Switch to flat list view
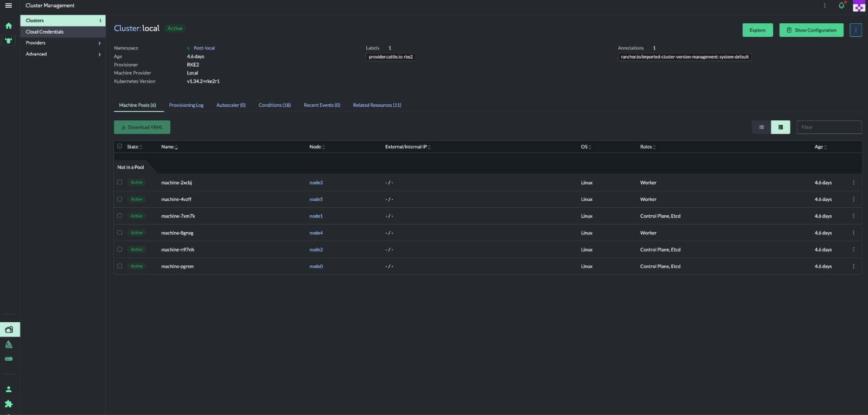868x415 pixels. coord(761,127)
